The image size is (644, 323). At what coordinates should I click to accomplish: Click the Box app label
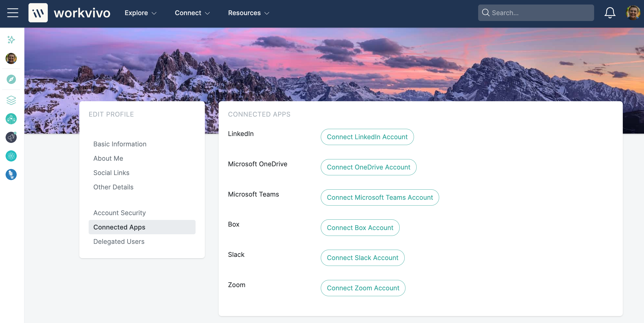(234, 224)
